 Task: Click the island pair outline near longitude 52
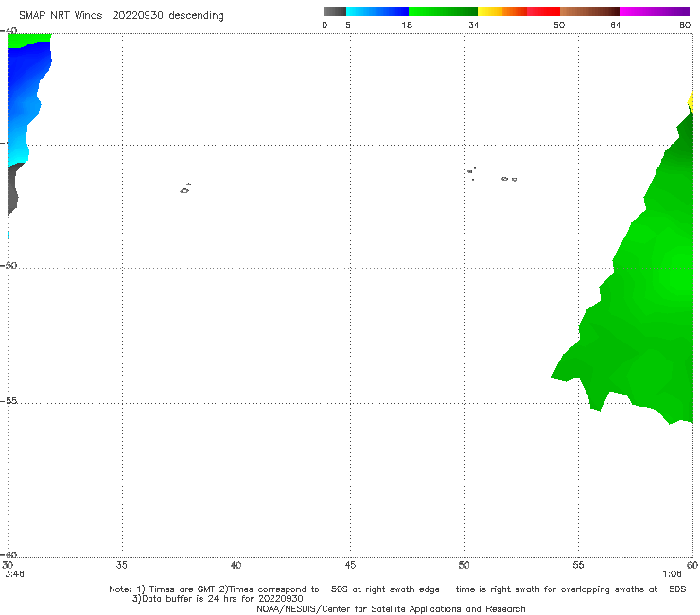(509, 179)
